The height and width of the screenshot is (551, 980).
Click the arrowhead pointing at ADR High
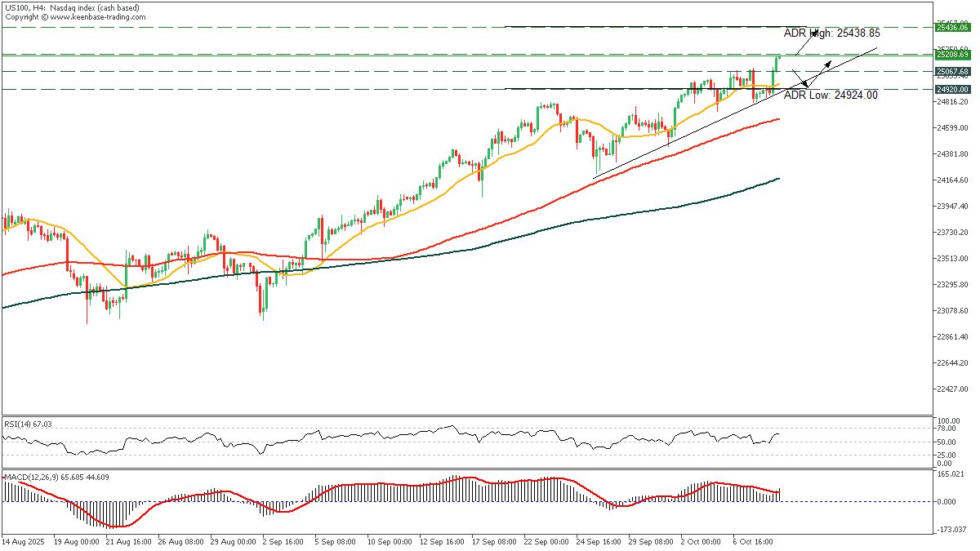coord(814,34)
